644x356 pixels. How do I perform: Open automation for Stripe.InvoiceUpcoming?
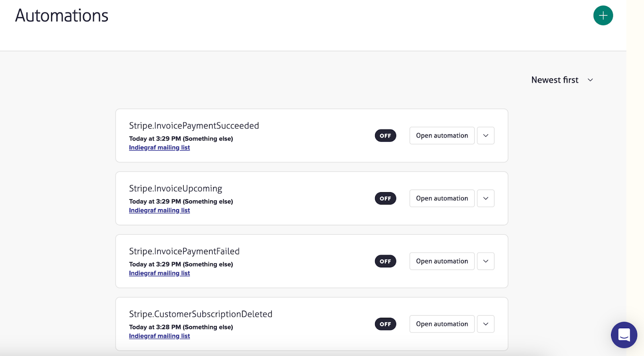pos(442,199)
